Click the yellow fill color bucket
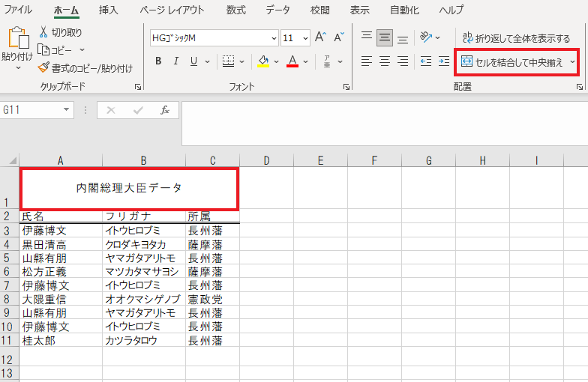 [x=263, y=61]
